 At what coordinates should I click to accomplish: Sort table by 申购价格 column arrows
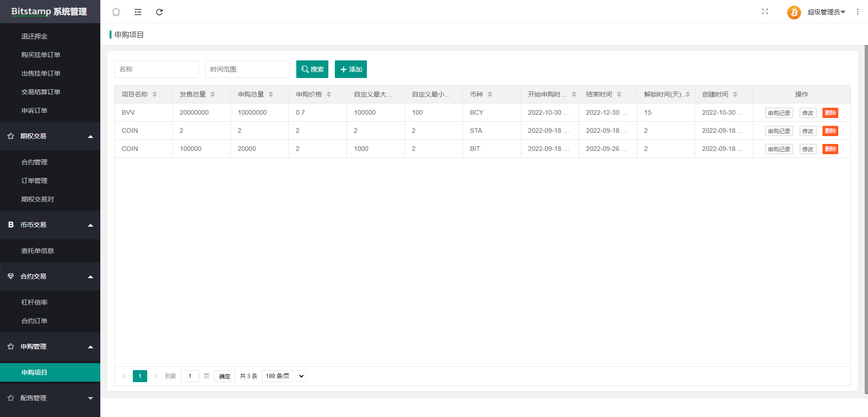point(329,94)
